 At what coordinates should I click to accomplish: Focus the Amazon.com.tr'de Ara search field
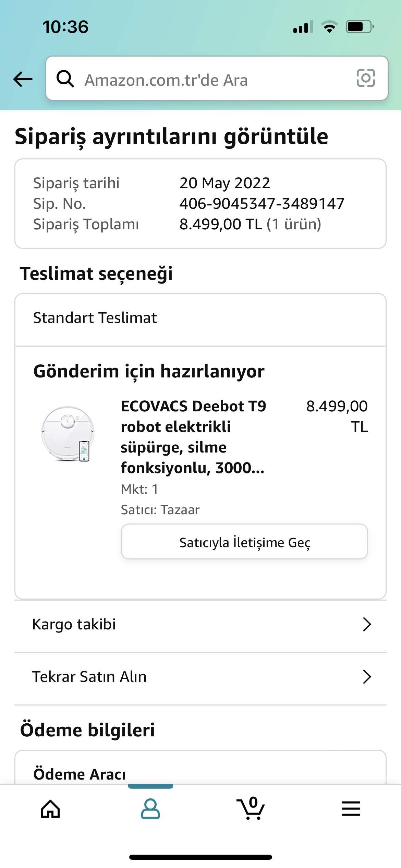[217, 78]
